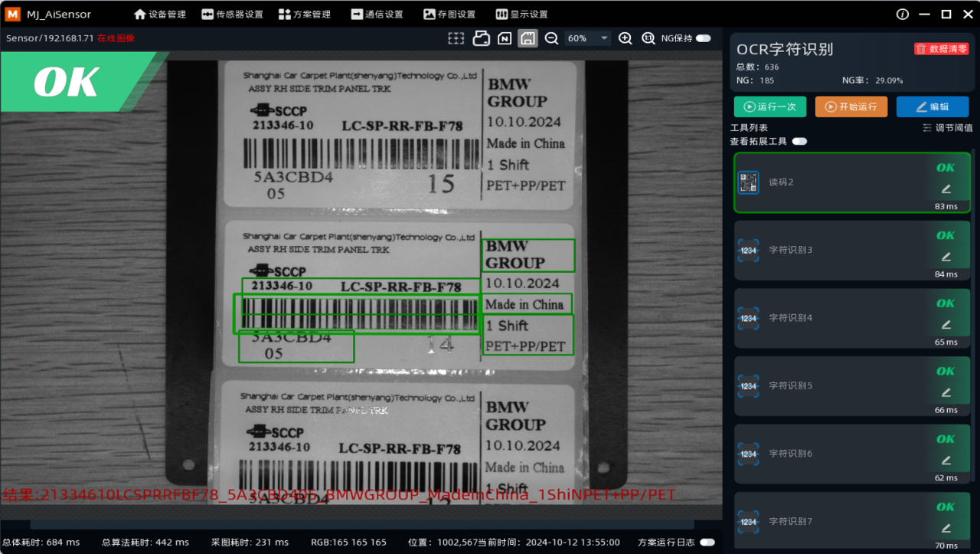980x554 pixels.
Task: Open the 60% zoom level dropdown
Action: pos(587,38)
